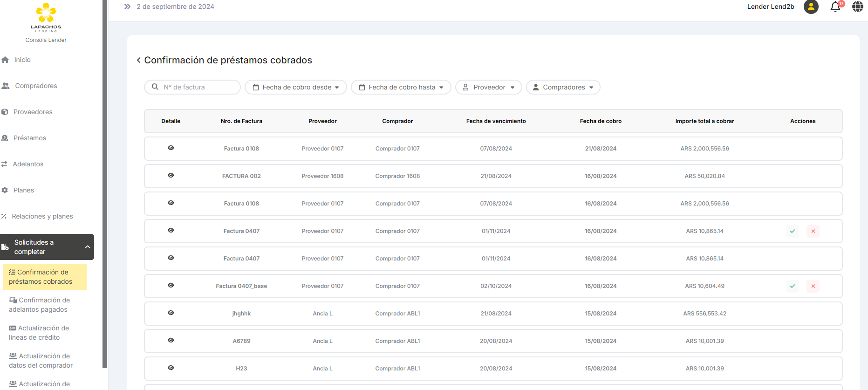Image resolution: width=868 pixels, height=390 pixels.
Task: Navigate to Préstamos in sidebar
Action: tap(30, 138)
